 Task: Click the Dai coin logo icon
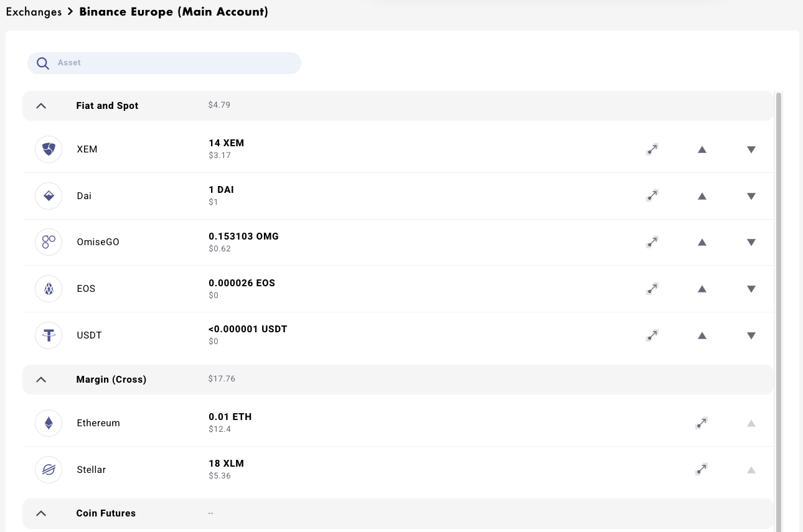tap(49, 196)
